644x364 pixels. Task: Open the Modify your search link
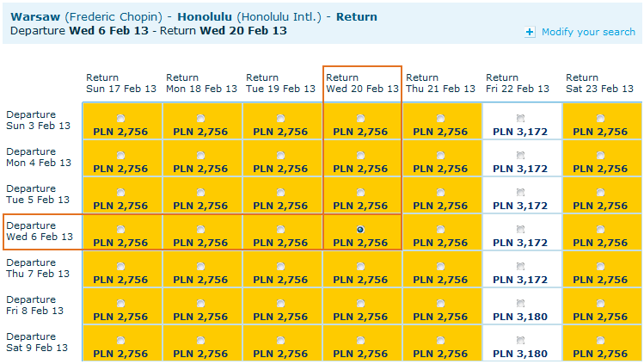[x=588, y=32]
